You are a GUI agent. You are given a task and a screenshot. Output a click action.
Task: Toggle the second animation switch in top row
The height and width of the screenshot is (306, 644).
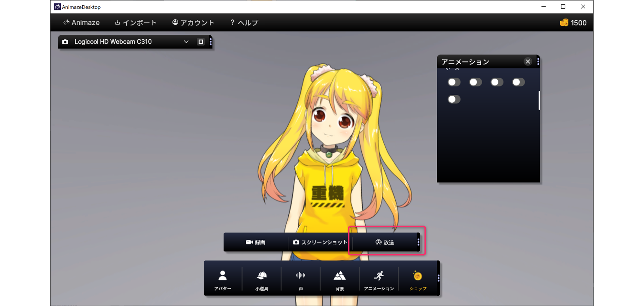(475, 82)
